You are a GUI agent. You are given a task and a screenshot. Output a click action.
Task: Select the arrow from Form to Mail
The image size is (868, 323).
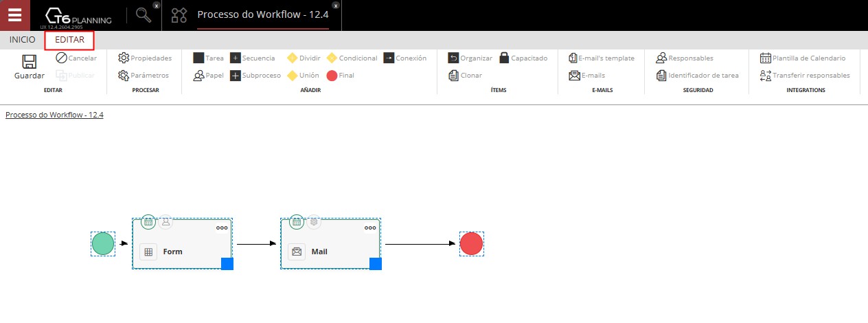coord(256,243)
